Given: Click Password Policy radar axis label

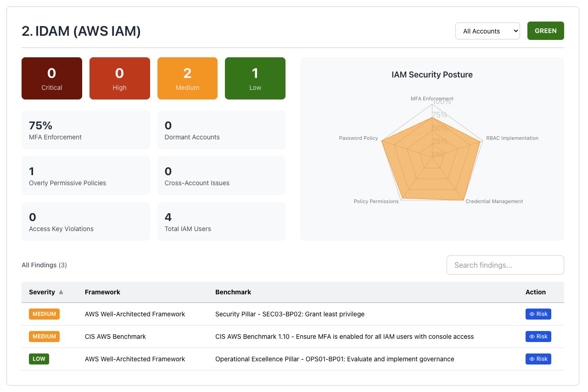Looking at the screenshot, I should [x=358, y=138].
